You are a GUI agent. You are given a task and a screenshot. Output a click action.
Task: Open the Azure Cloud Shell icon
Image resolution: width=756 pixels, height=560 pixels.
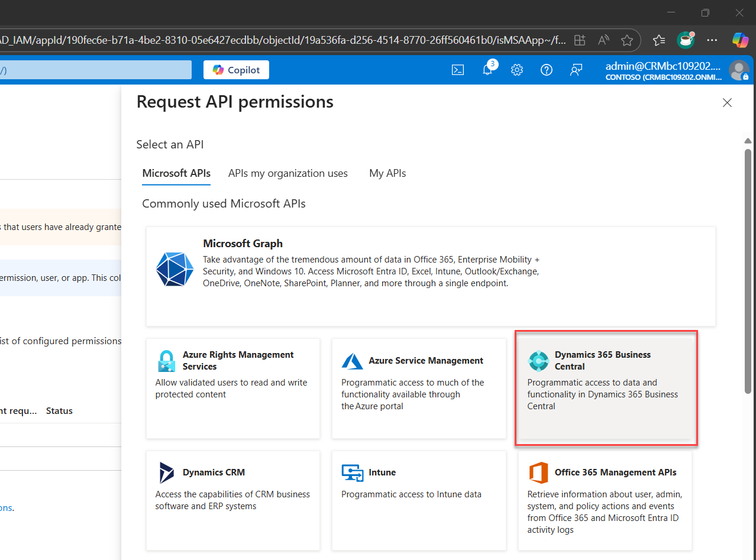click(457, 70)
